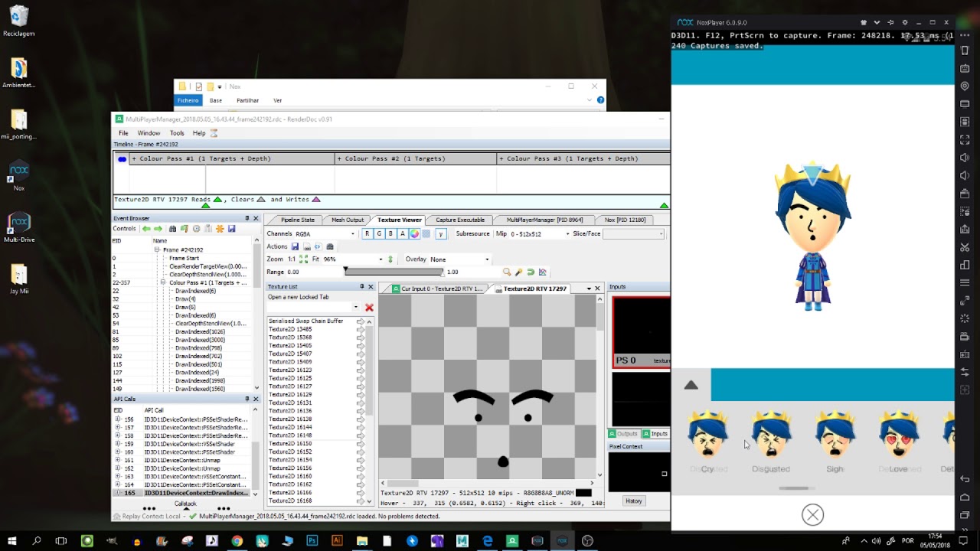Collapse the Colour Pass #1 tree node

point(163,282)
